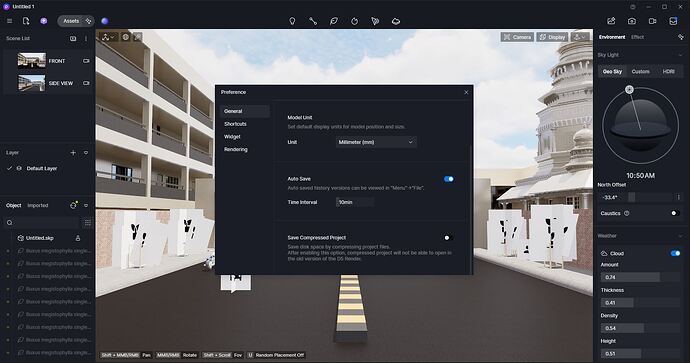Toggle the Auto Save switch
Viewport: 690px width, 363px height.
pos(448,179)
